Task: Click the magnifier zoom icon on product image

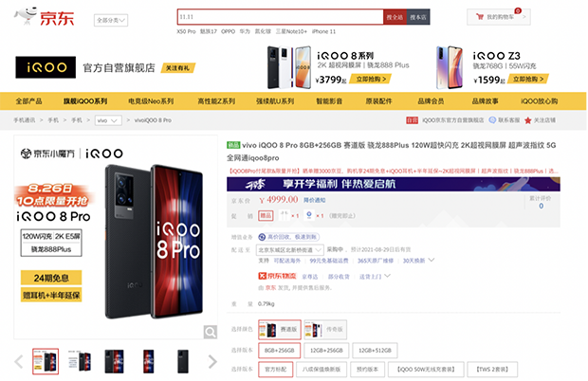Action: (210, 332)
